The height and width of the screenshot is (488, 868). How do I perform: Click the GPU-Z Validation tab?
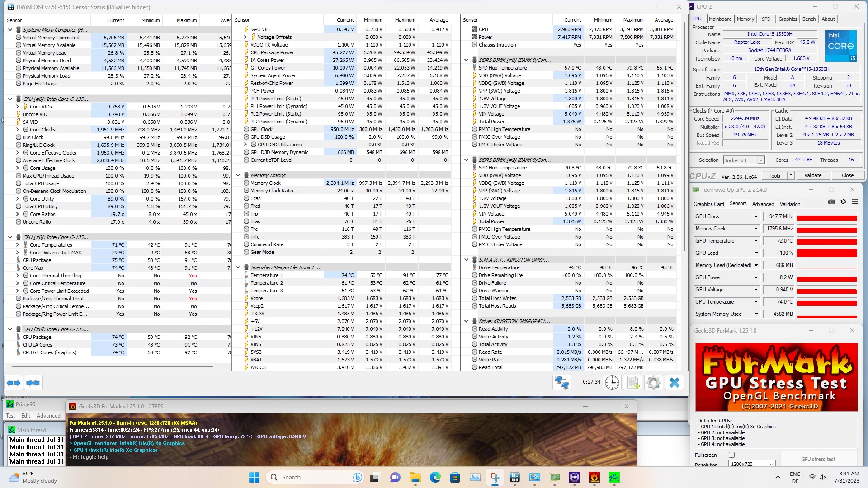tap(790, 204)
